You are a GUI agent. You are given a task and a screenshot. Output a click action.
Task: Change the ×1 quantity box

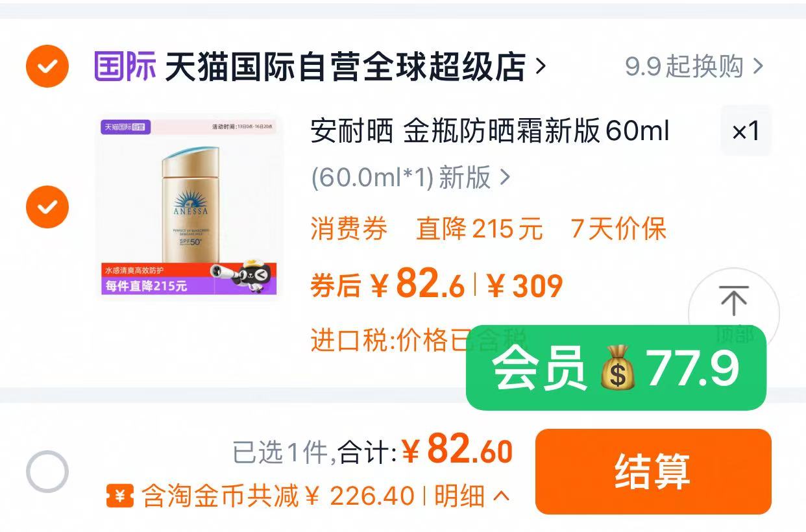pyautogui.click(x=746, y=132)
